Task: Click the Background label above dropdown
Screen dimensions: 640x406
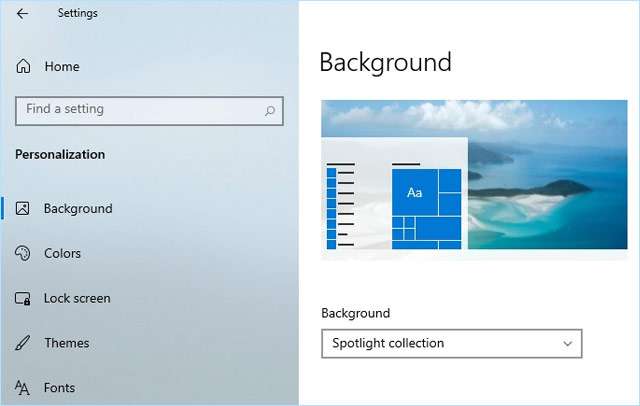Action: [x=356, y=313]
